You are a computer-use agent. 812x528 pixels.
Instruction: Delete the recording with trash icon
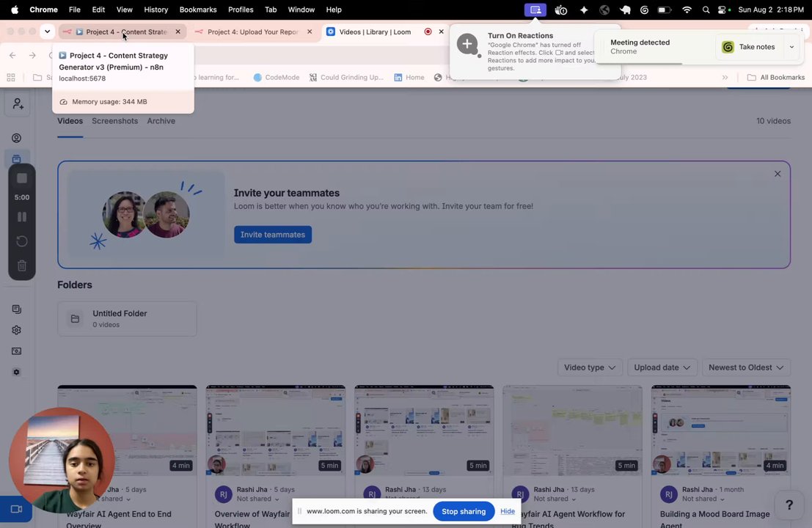(x=22, y=265)
